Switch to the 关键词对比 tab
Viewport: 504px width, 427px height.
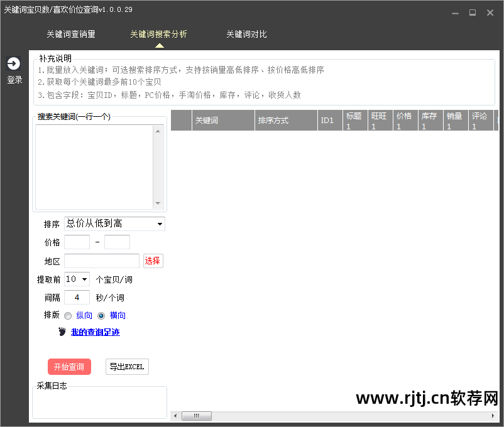(x=246, y=35)
